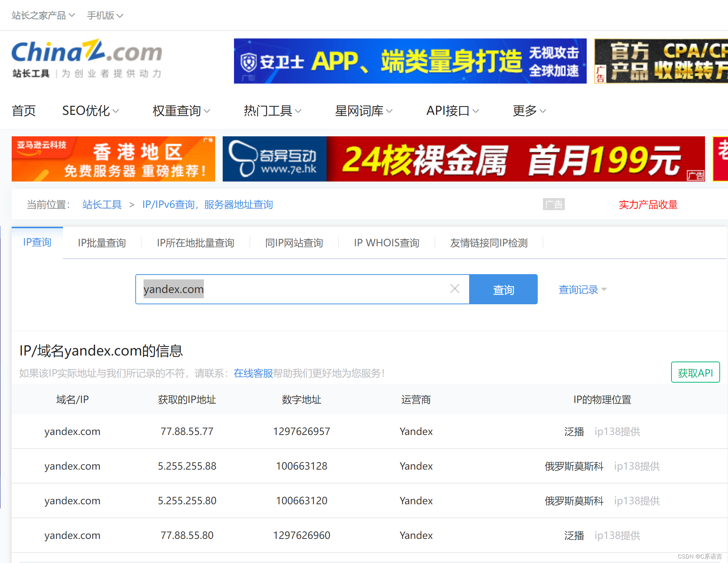Expand the 站长之家产品 dropdown
Viewport: 728px width, 563px height.
coord(43,15)
